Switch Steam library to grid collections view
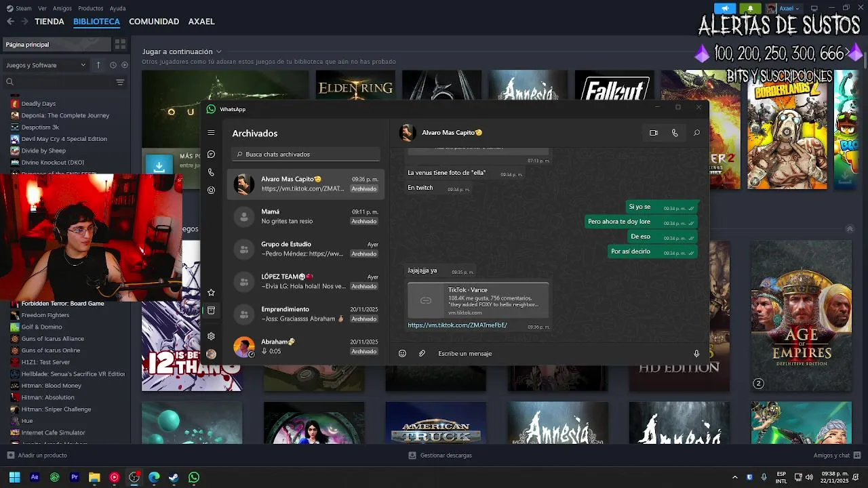Image resolution: width=868 pixels, height=488 pixels. [120, 44]
